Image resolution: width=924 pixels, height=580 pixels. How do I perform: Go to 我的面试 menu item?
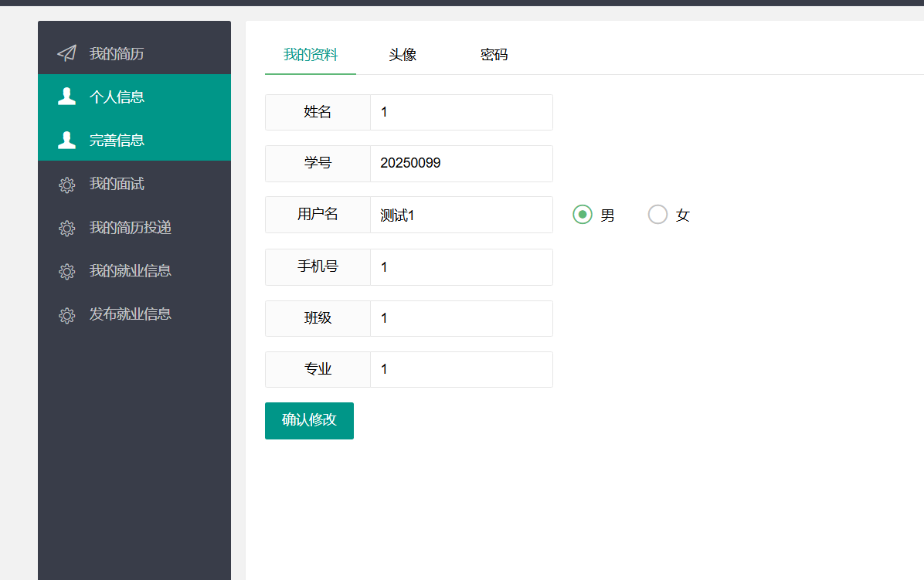[x=117, y=184]
